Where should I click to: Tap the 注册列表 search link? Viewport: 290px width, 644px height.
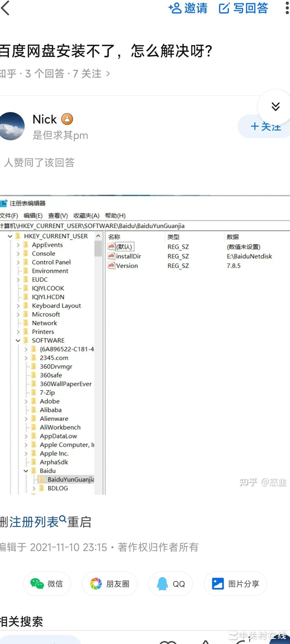point(38,522)
